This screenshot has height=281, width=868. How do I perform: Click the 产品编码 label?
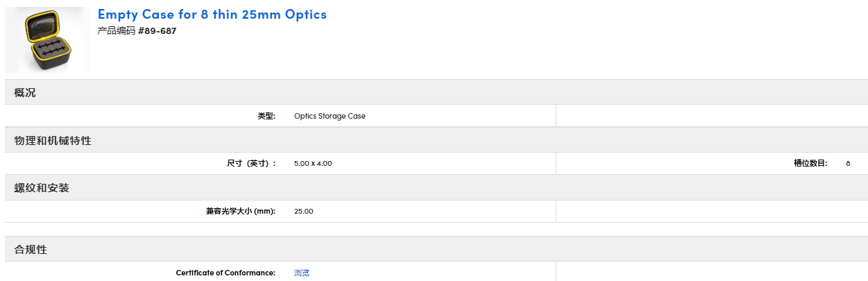click(x=117, y=31)
